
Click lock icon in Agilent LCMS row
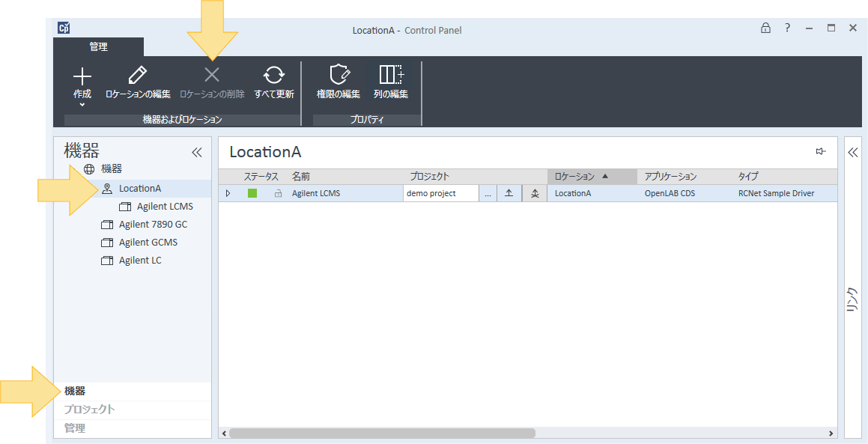(278, 193)
